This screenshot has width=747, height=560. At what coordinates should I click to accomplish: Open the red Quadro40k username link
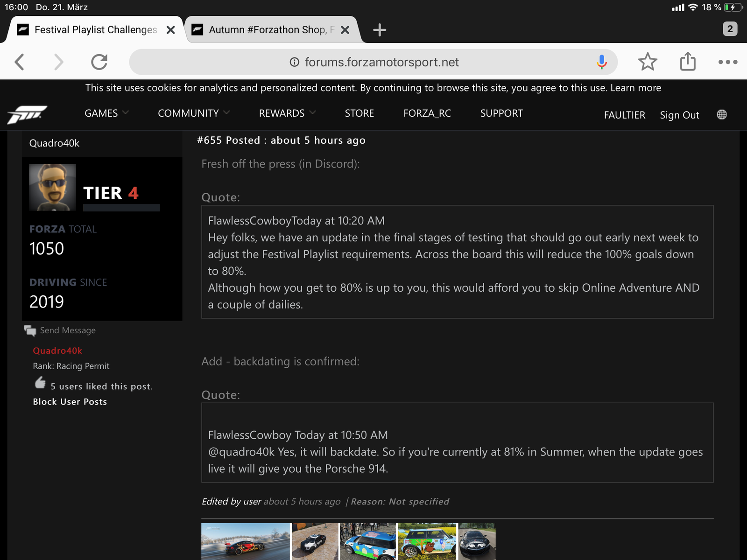[57, 350]
